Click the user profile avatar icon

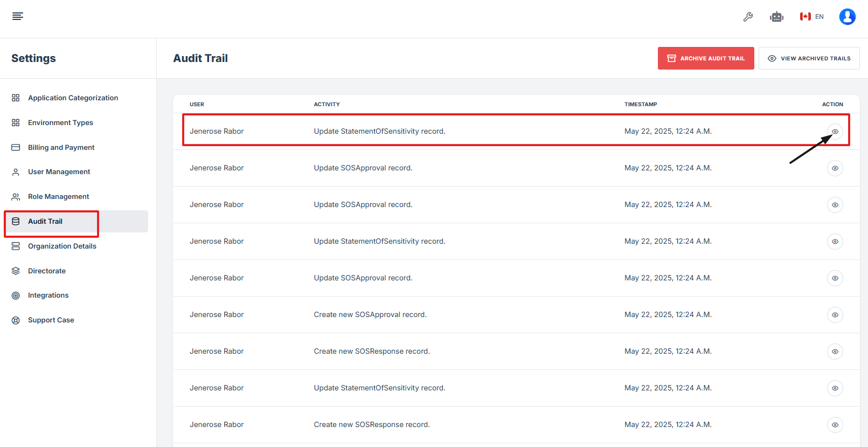pos(847,17)
